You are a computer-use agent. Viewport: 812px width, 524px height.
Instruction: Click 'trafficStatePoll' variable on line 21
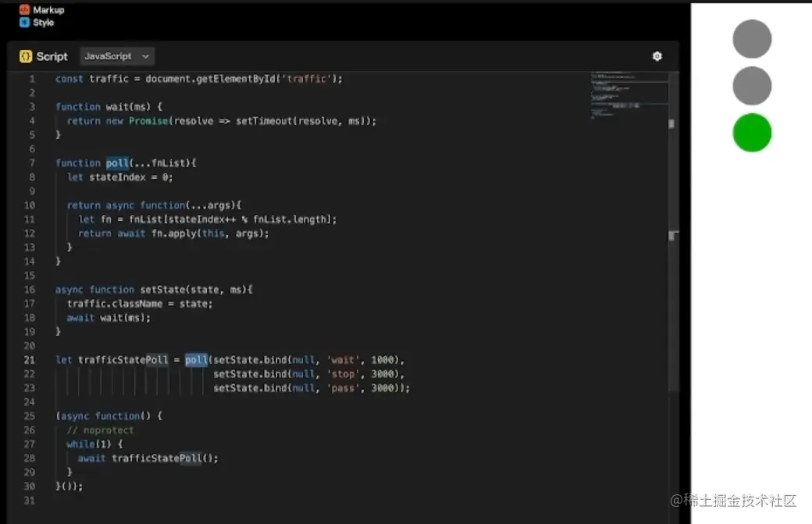[x=123, y=359]
